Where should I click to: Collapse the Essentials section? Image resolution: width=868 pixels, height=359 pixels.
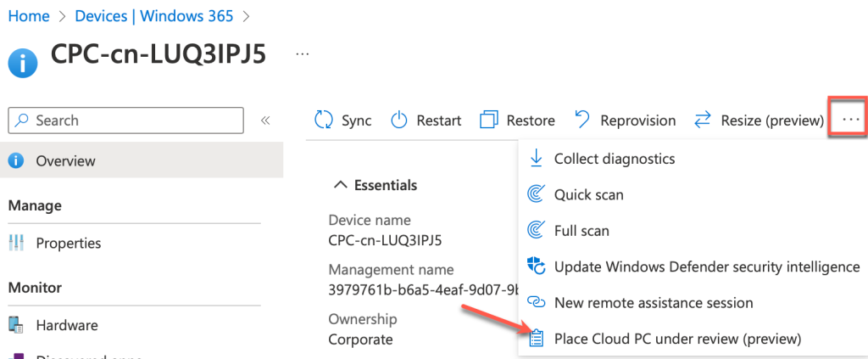[x=341, y=185]
